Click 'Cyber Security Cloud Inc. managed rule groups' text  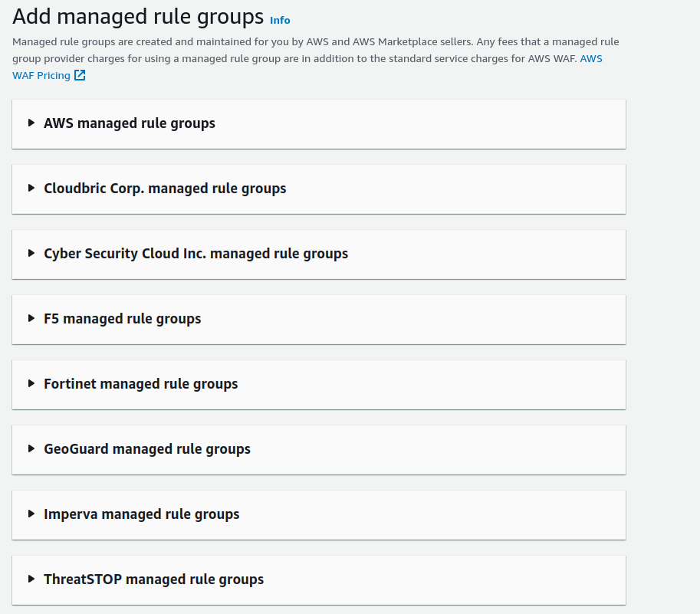pyautogui.click(x=196, y=254)
